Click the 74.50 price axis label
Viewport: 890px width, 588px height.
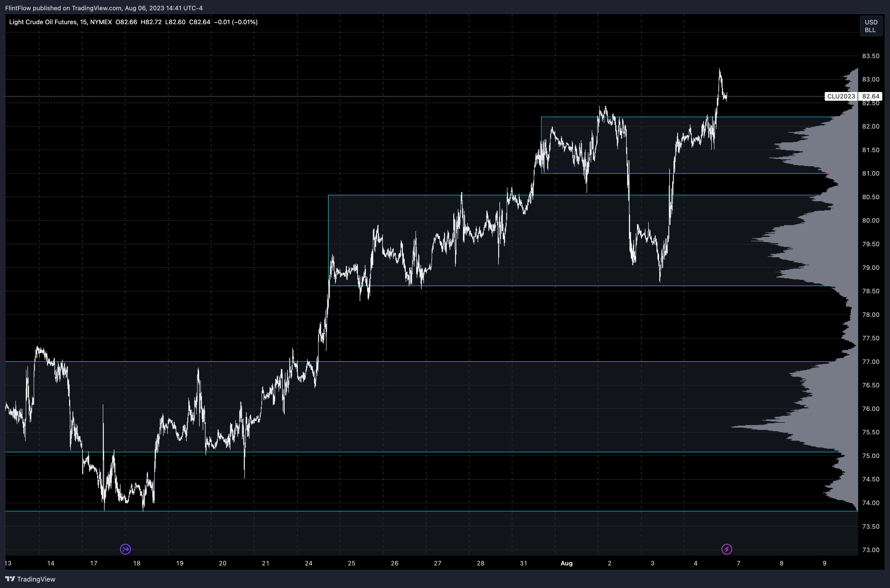(x=870, y=479)
